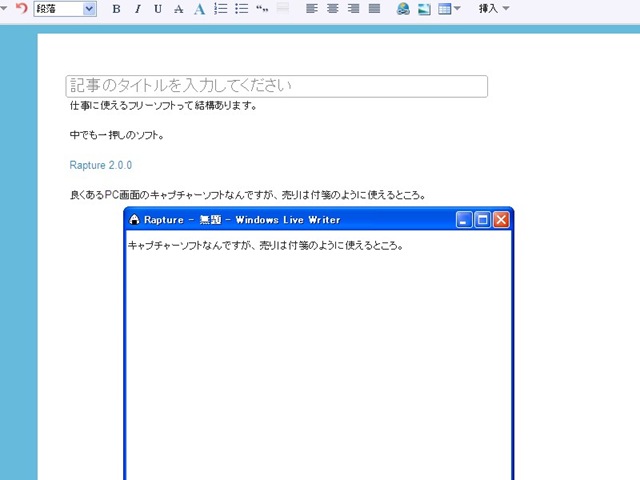Open the font color A icon
The height and width of the screenshot is (480, 640).
point(200,9)
